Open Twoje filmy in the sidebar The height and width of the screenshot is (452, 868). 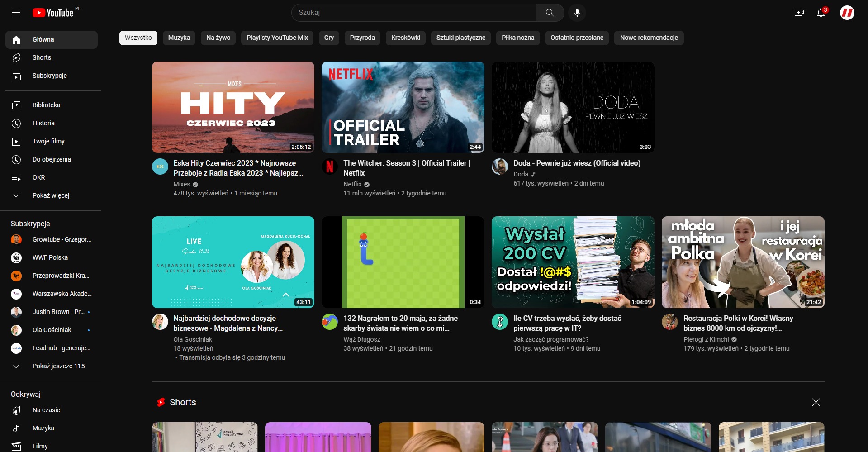52,141
